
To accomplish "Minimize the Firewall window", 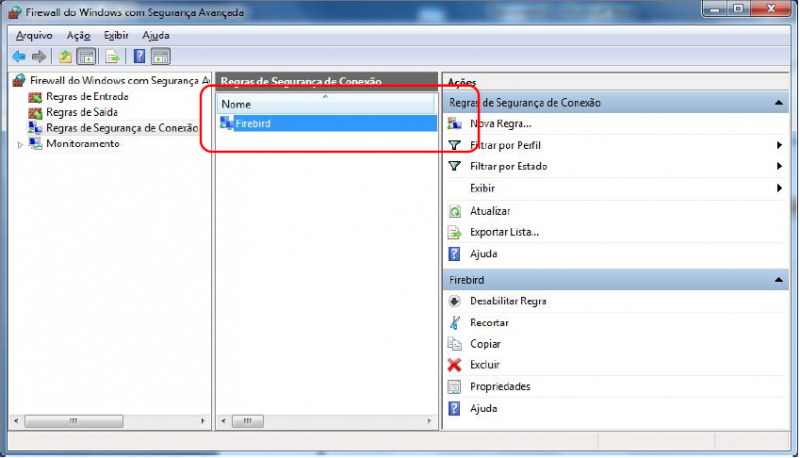I will 715,9.
